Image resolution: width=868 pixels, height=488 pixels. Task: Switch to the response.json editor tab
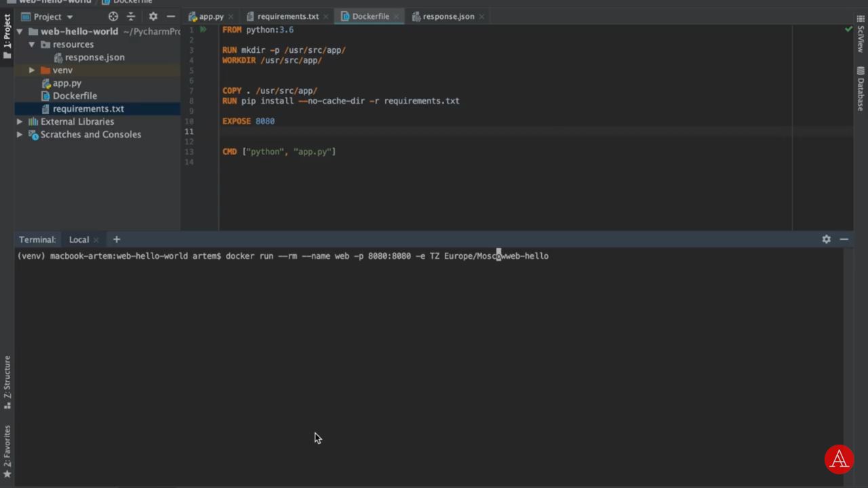pos(448,16)
